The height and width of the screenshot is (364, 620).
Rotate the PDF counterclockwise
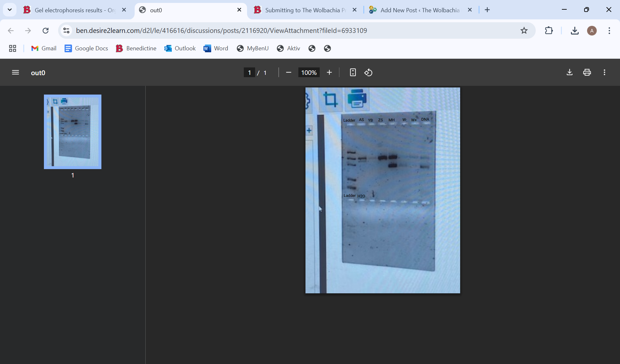point(368,73)
